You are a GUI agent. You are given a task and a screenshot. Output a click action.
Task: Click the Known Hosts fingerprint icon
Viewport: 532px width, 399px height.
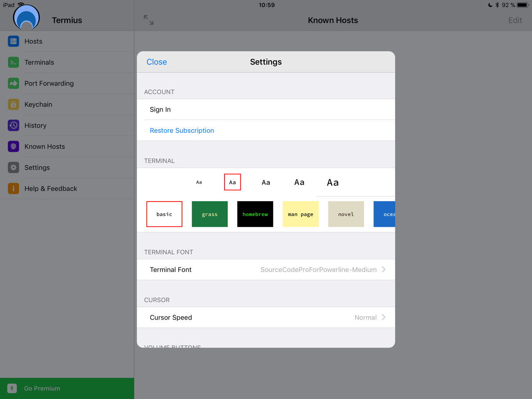coord(13,146)
